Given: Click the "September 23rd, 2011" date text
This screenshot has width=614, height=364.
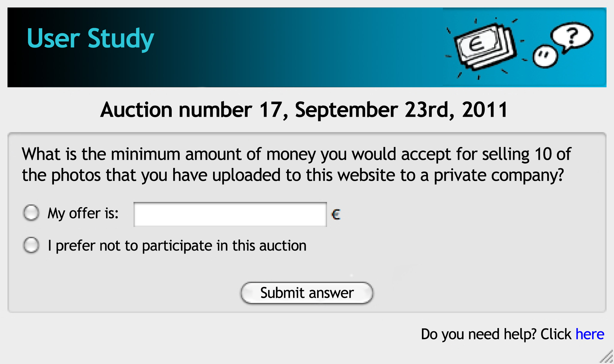Looking at the screenshot, I should 401,110.
